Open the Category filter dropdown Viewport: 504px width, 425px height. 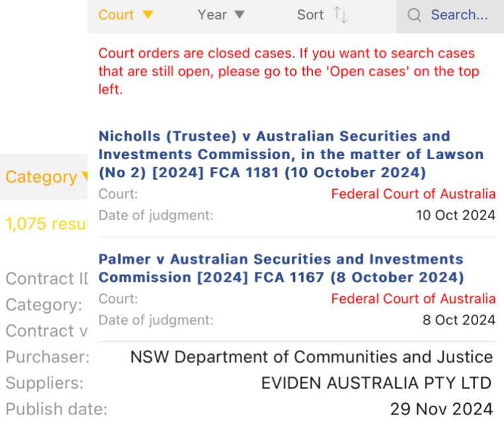tap(44, 177)
